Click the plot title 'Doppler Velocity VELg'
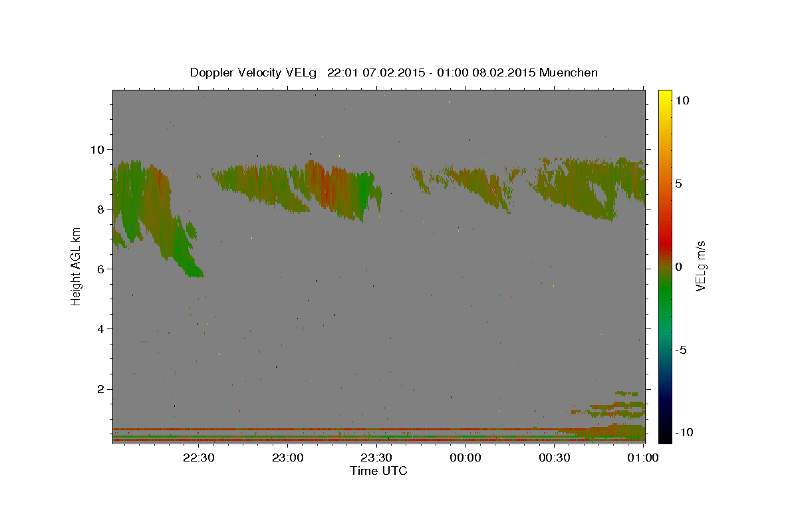The image size is (798, 532). [x=254, y=72]
